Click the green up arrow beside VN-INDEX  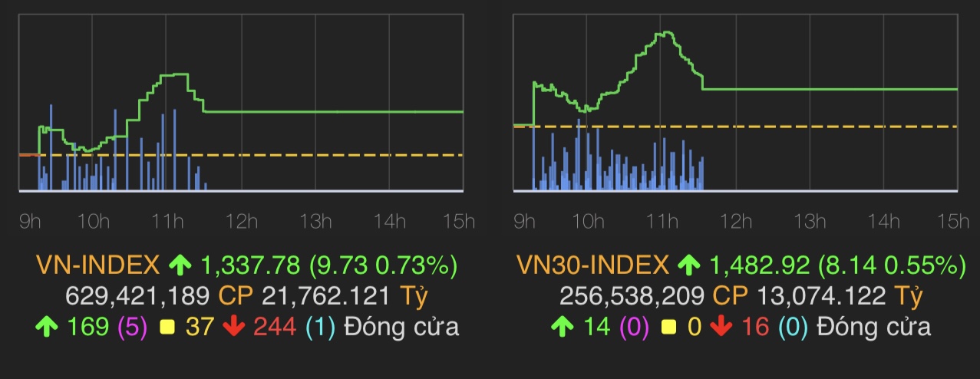[180, 266]
